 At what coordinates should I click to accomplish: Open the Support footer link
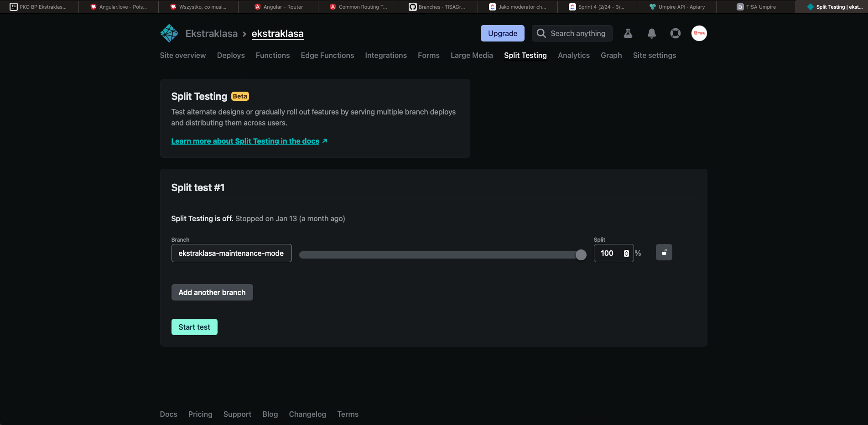[x=237, y=414]
